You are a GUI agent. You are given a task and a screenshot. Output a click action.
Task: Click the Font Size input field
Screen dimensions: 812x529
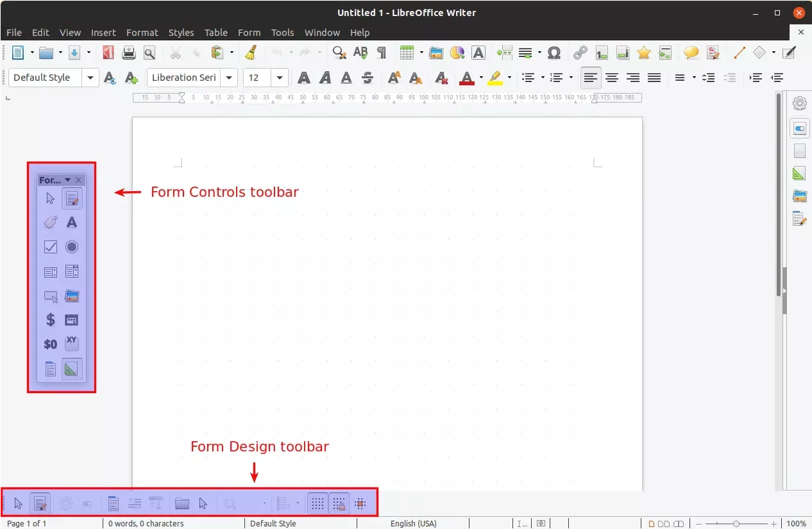point(258,78)
